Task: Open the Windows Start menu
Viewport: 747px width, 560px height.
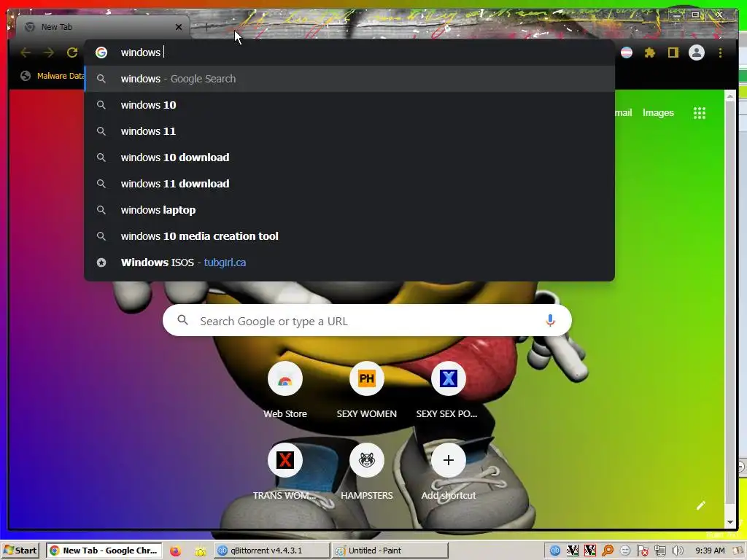Action: coord(20,551)
